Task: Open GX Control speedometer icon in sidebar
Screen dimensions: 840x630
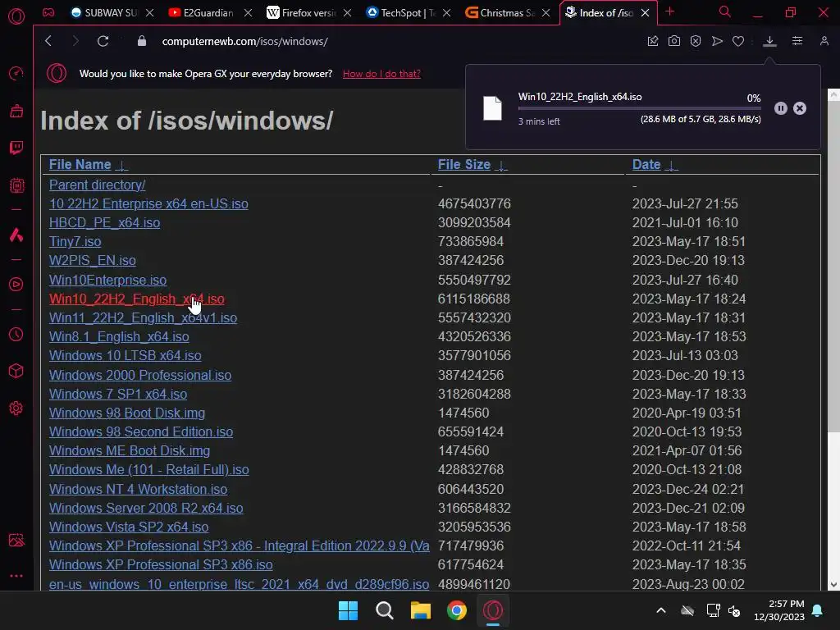Action: click(x=16, y=73)
